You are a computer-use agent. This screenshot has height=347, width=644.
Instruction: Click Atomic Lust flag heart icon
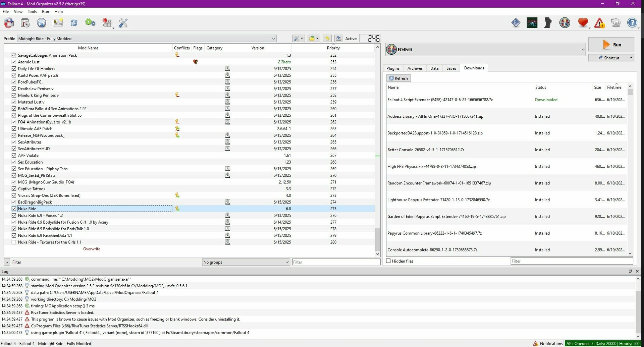click(195, 62)
